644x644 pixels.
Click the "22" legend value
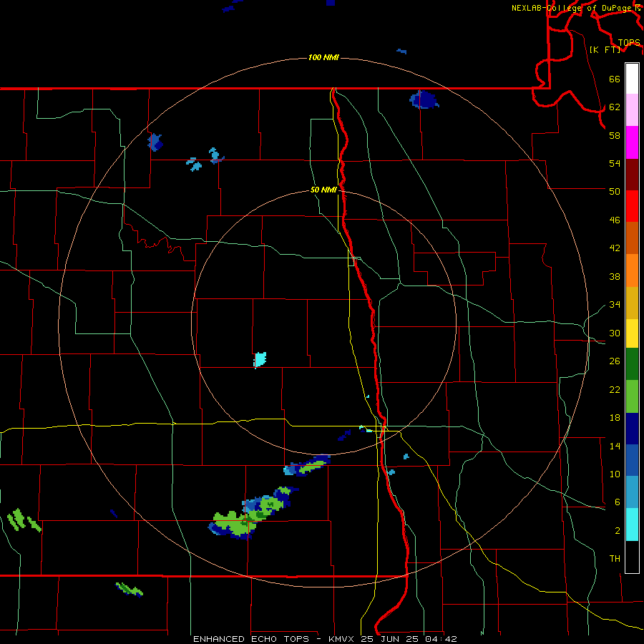615,389
